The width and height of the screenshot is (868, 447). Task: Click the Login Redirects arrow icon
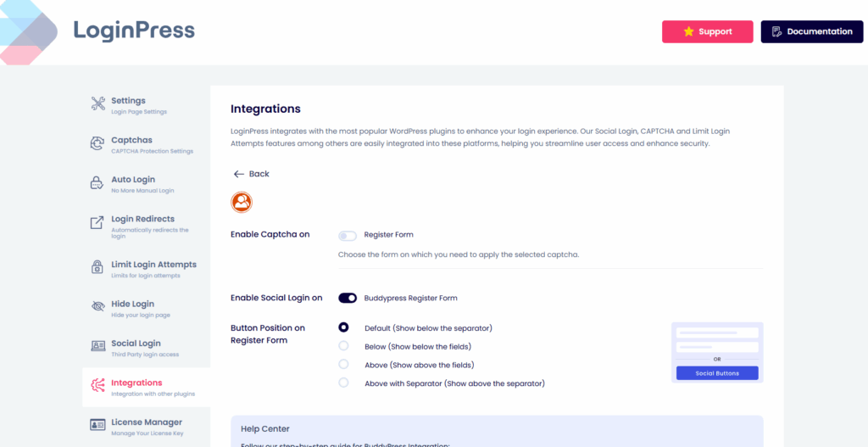pyautogui.click(x=97, y=223)
